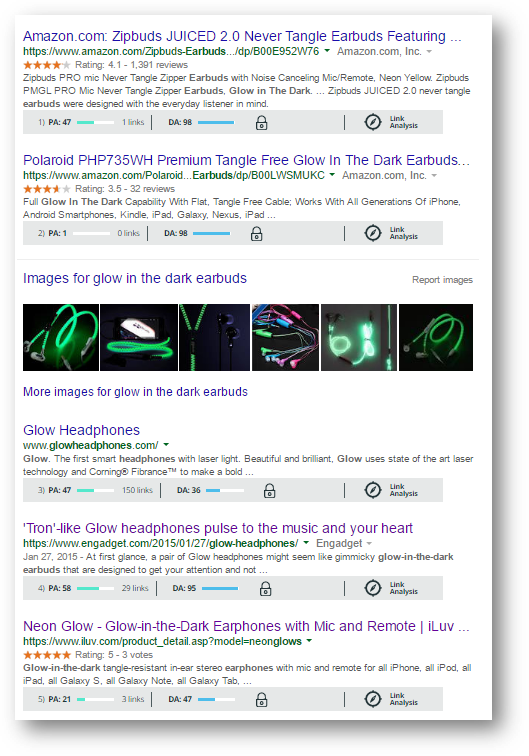This screenshot has width=529, height=756.
Task: Expand gray arrow after Amazon.com, Inc. in Polaroid result
Action: [434, 176]
